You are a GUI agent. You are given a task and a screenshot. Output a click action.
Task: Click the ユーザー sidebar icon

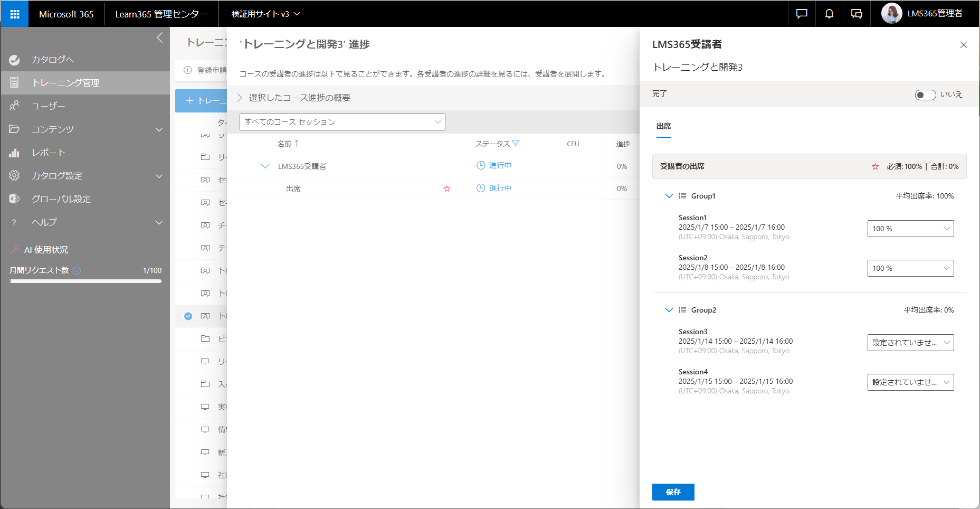pyautogui.click(x=14, y=106)
